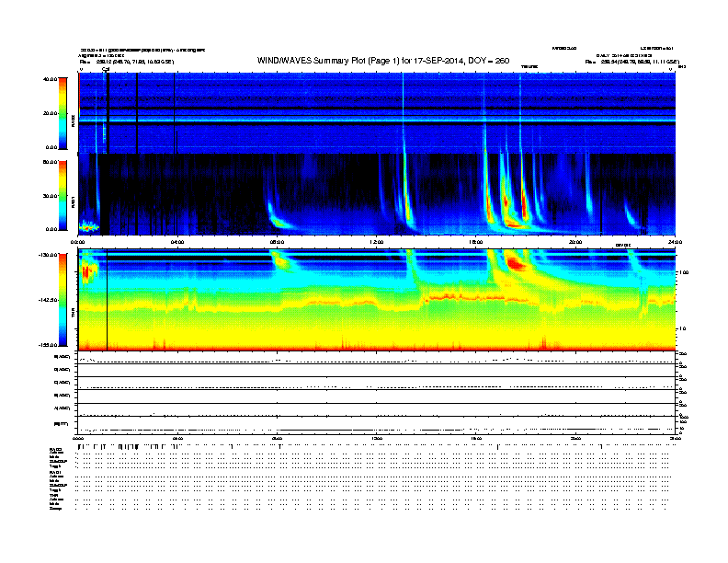Click RAD2 heading in bottom status table
The height and width of the screenshot is (563, 728).
[56, 450]
